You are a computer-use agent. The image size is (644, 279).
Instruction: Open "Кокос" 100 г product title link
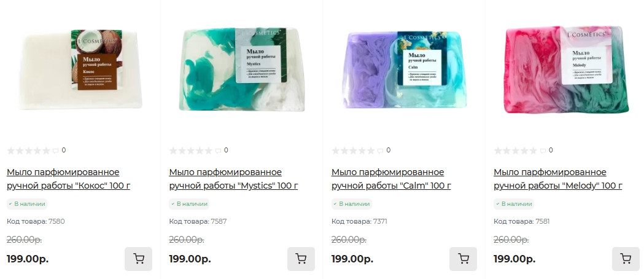pos(69,179)
